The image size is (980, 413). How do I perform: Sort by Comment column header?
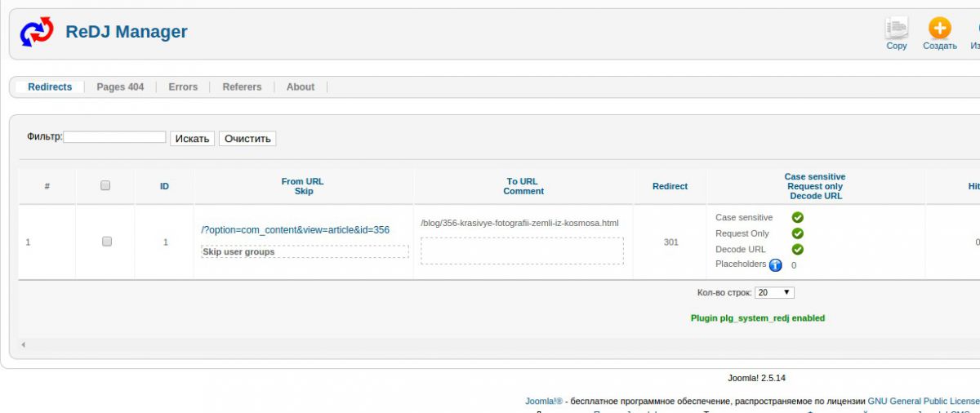tap(523, 191)
